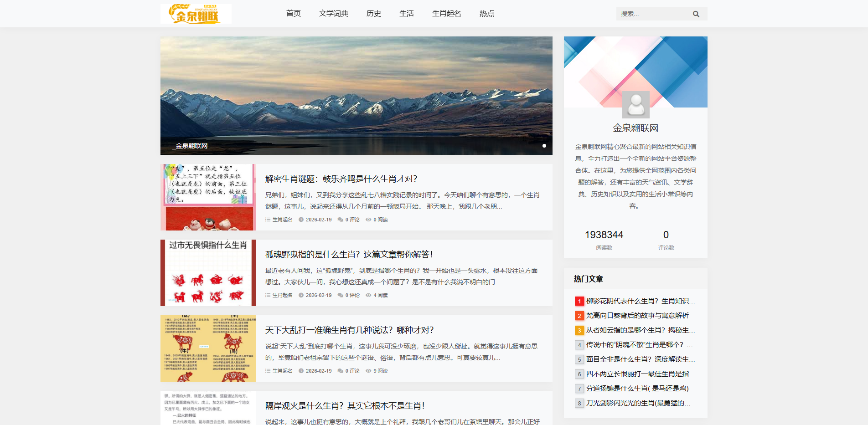Click the red rank badge 1 in 热门文章

point(579,301)
